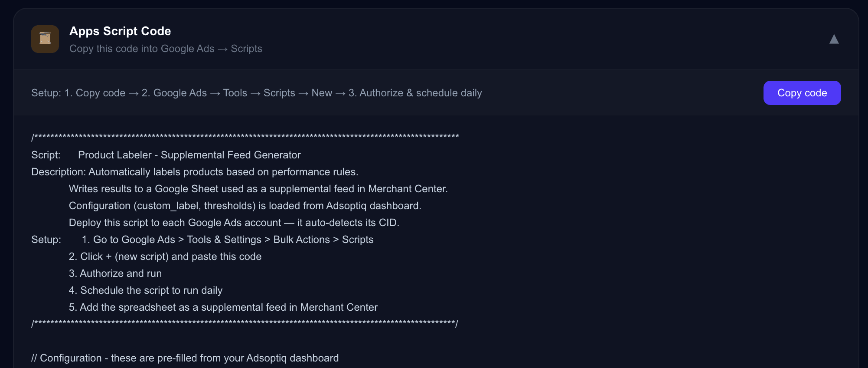
Task: Click the opening asterisk comment line
Action: [245, 137]
